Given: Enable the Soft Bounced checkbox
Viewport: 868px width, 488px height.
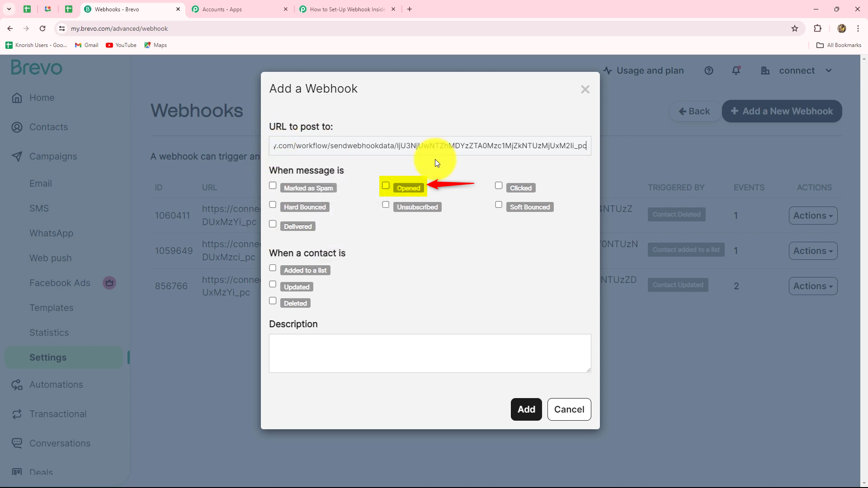Looking at the screenshot, I should (499, 205).
